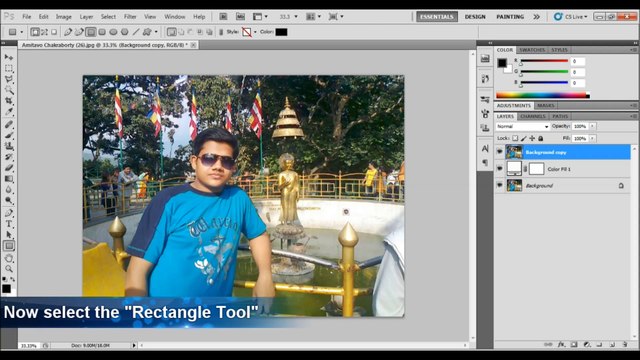The image size is (640, 360).
Task: Choose Line shape in options bar
Action: point(136,32)
